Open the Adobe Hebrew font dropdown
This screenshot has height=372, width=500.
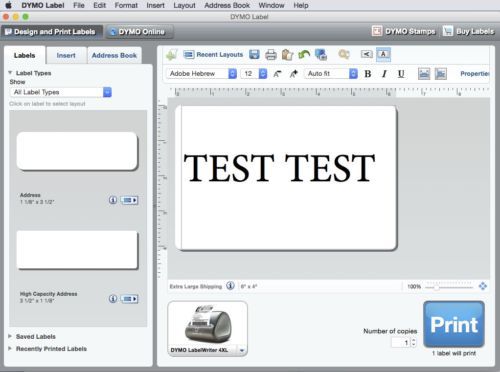click(201, 73)
